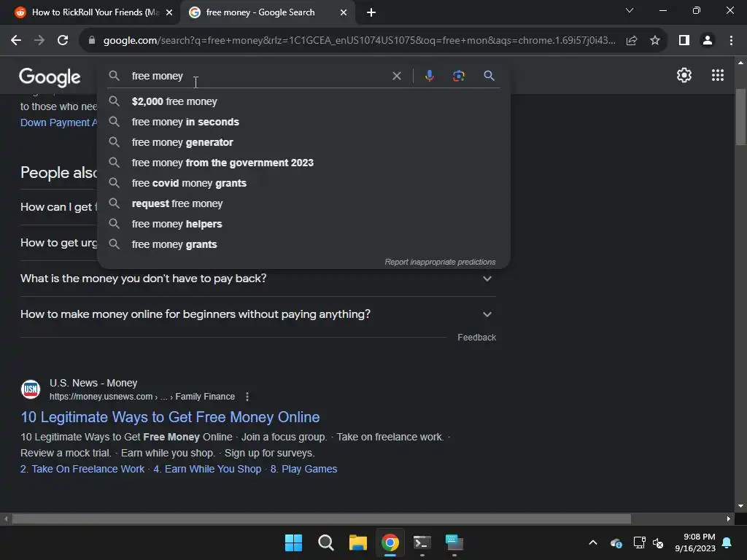Submit search using the magnifier button
The image size is (747, 560).
[x=489, y=76]
